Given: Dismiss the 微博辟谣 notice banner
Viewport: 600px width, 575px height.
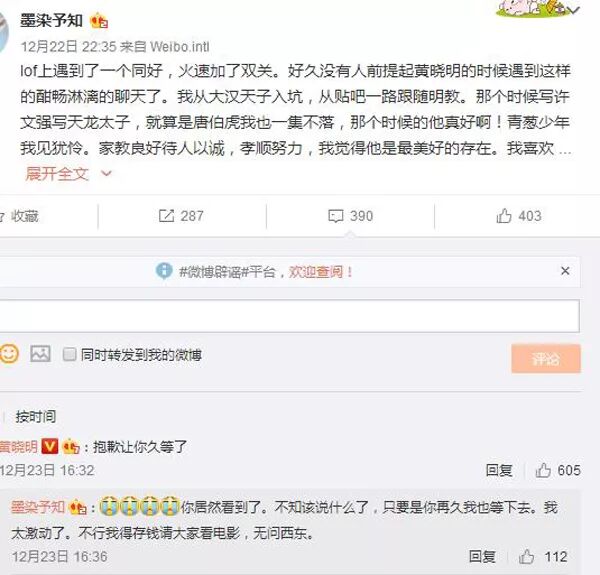Looking at the screenshot, I should (565, 271).
